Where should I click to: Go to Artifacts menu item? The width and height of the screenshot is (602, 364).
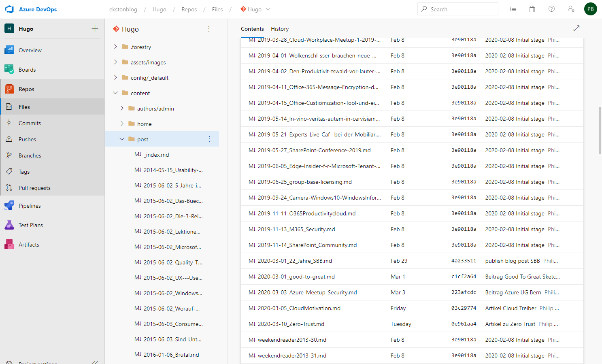[29, 245]
